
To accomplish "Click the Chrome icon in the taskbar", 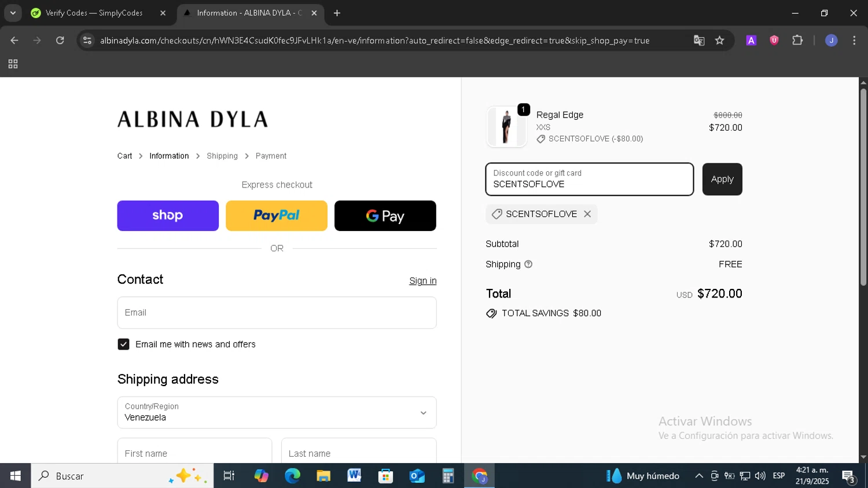I will tap(480, 476).
